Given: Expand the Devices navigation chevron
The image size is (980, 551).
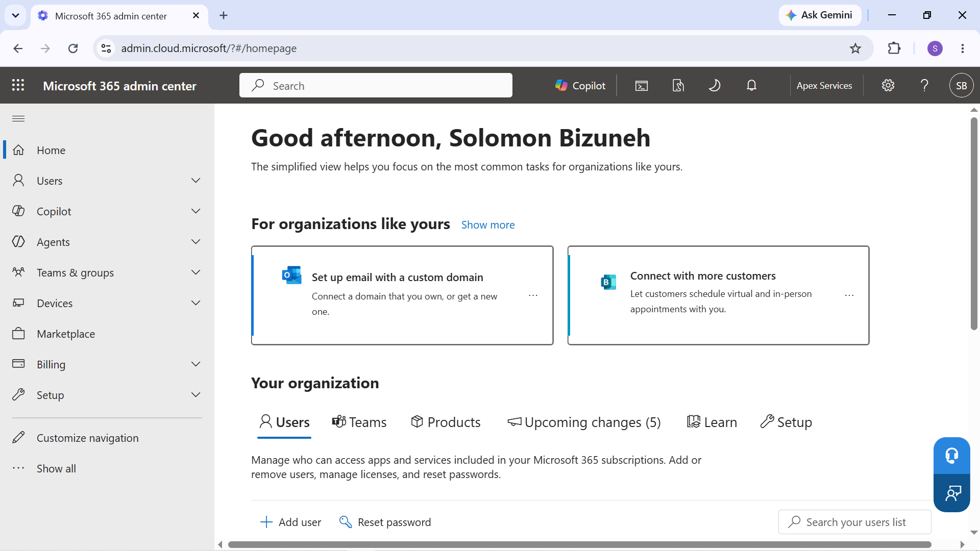Looking at the screenshot, I should (195, 303).
